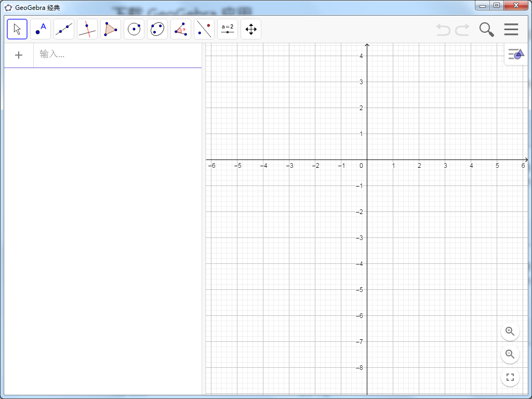The image size is (532, 399).
Task: Add a new input row with plus button
Action: pos(19,55)
